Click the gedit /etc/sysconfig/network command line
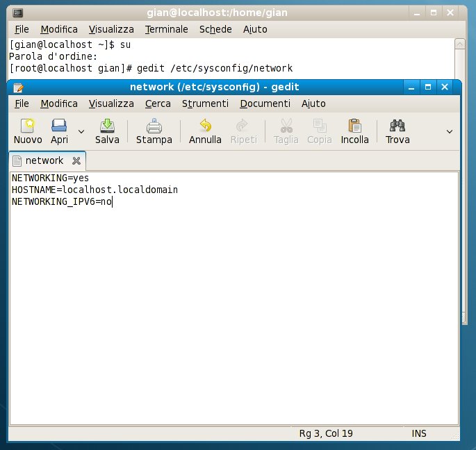 coord(151,68)
